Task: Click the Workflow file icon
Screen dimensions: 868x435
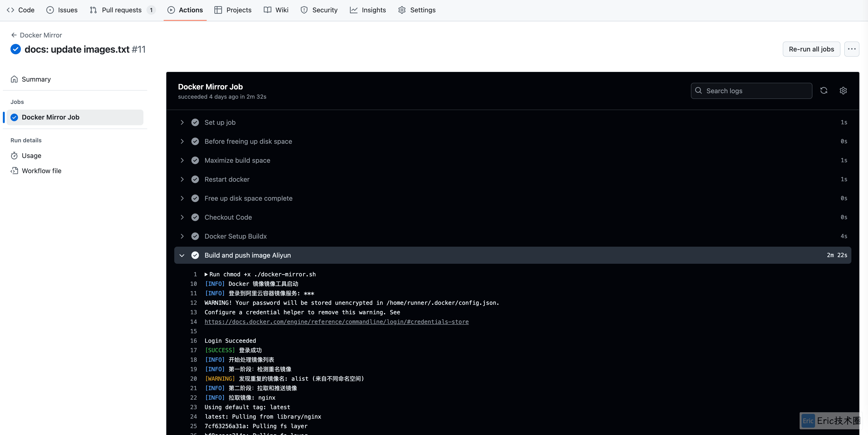Action: click(x=14, y=171)
